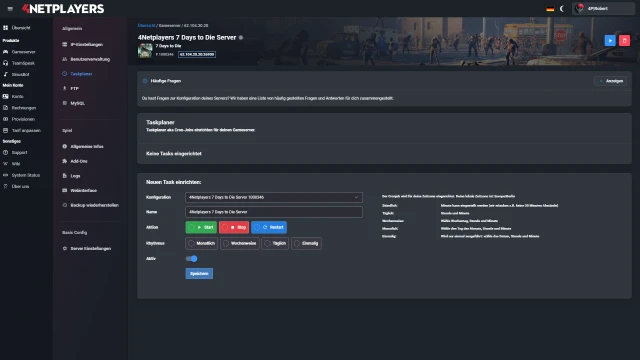Start the server with the blue play button

pyautogui.click(x=610, y=40)
